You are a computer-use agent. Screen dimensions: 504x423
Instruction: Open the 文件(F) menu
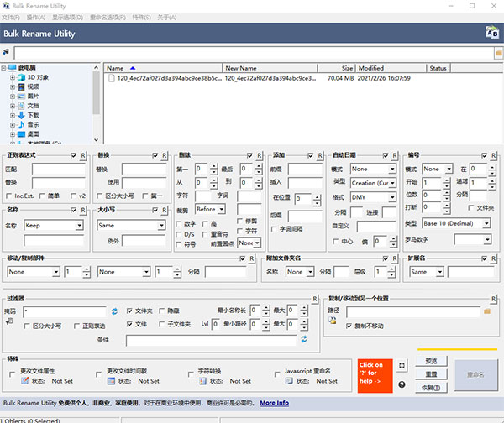pos(11,18)
